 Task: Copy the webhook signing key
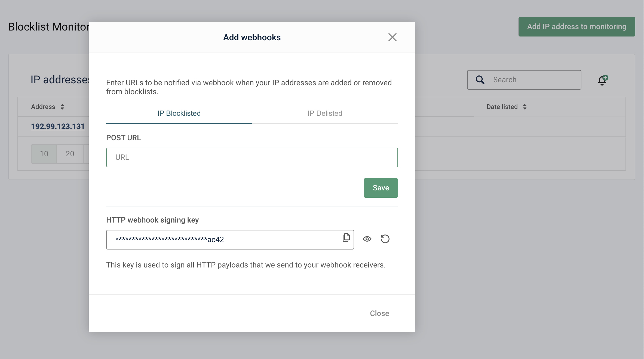(x=346, y=238)
